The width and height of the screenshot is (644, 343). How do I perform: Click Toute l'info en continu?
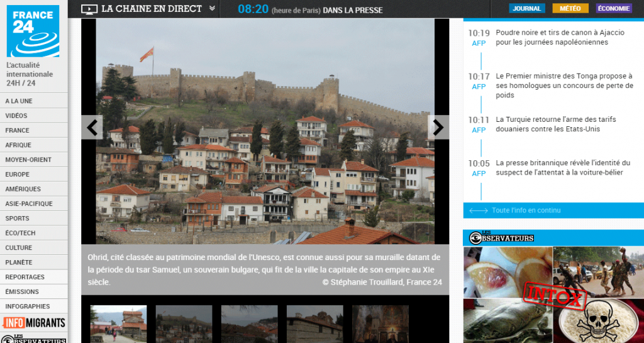tap(526, 210)
